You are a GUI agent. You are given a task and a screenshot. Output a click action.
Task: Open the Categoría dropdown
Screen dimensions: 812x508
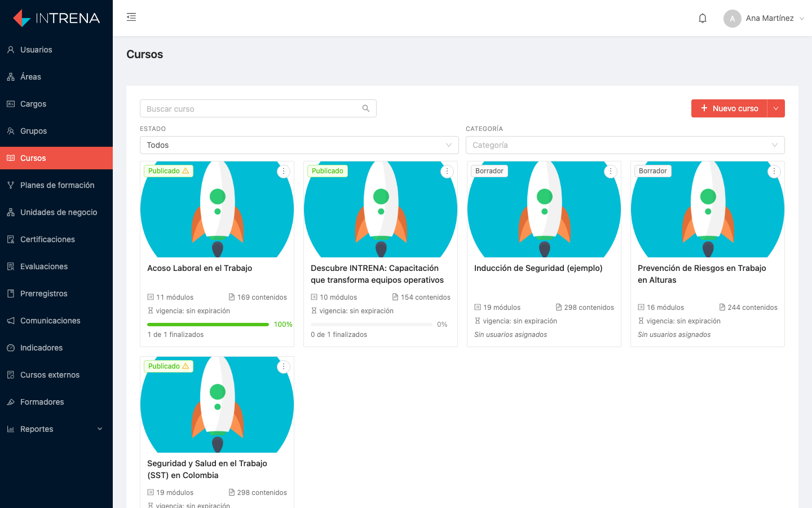click(x=625, y=145)
